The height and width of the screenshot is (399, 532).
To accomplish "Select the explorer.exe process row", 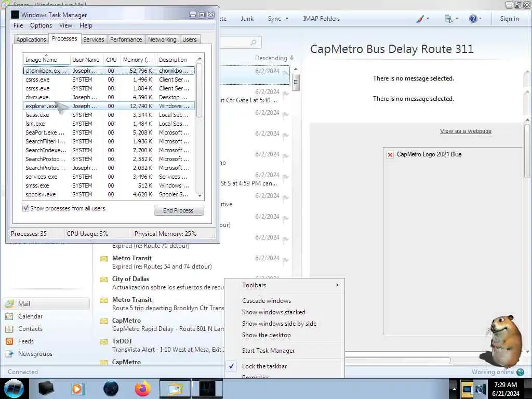I will [109, 106].
